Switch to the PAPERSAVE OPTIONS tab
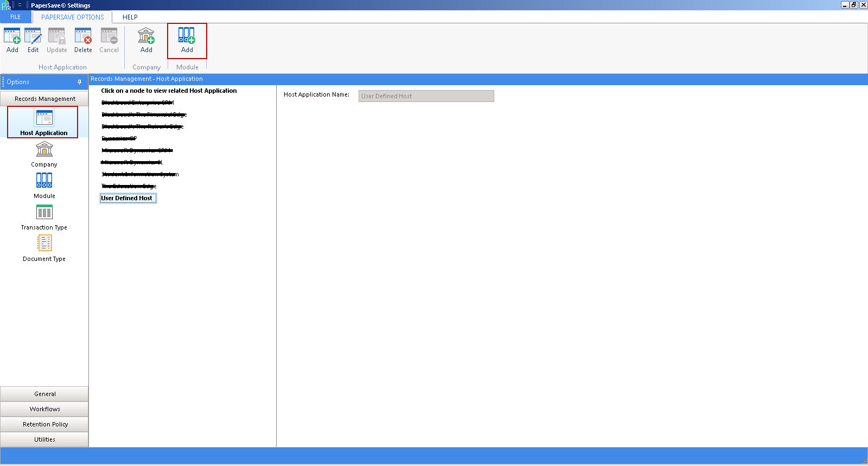The width and height of the screenshot is (868, 466). [x=73, y=17]
